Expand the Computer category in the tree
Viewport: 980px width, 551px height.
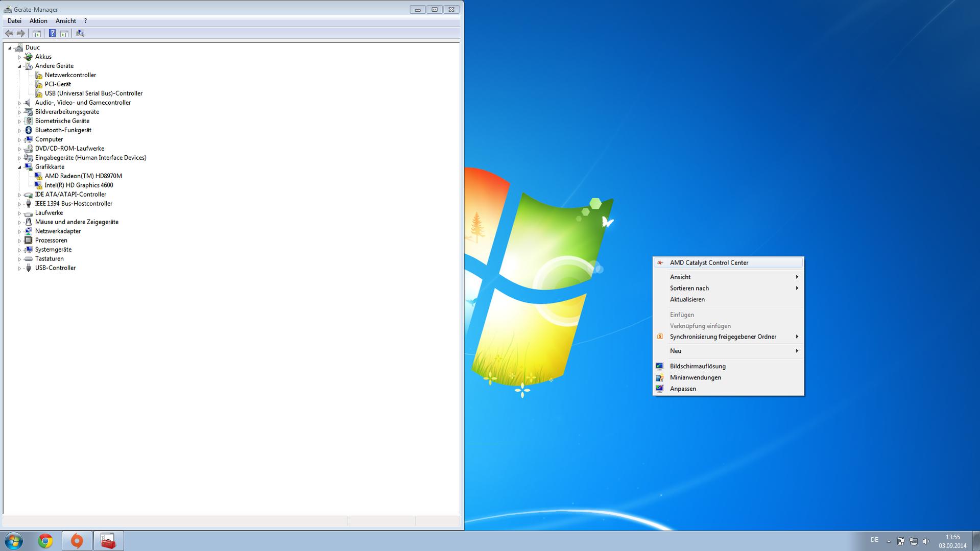click(x=19, y=140)
